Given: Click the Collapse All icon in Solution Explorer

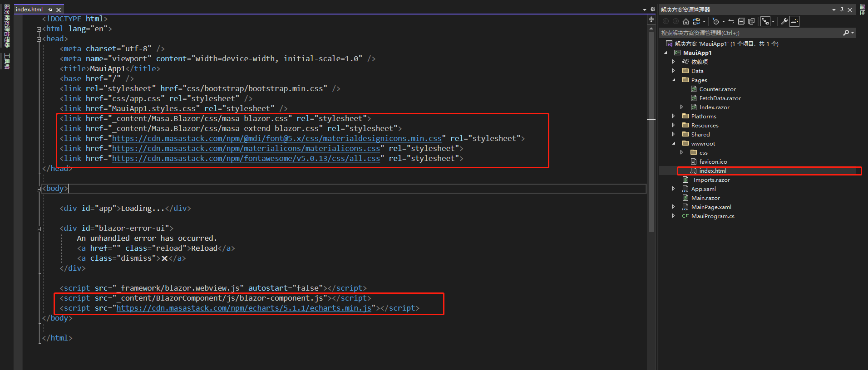Looking at the screenshot, I should pyautogui.click(x=741, y=21).
